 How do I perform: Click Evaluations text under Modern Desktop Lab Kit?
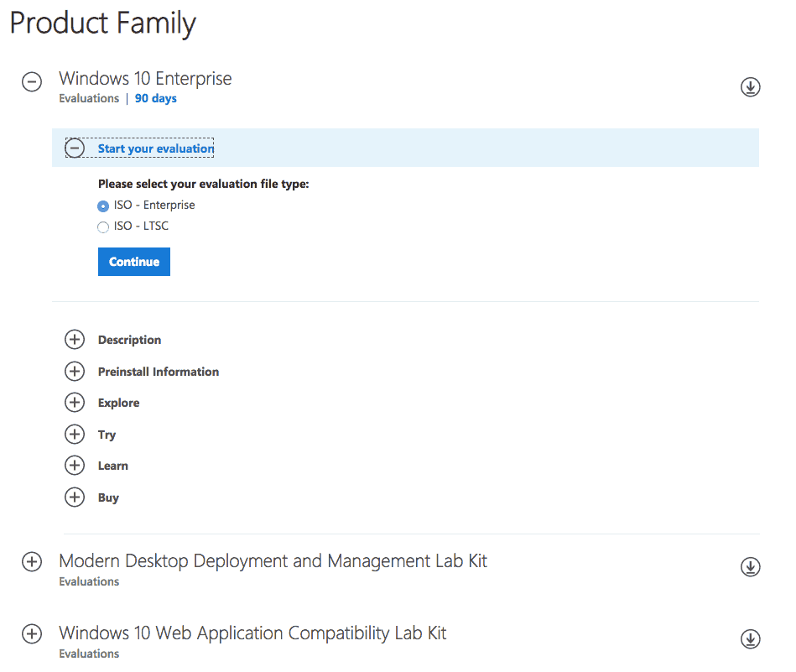(89, 581)
